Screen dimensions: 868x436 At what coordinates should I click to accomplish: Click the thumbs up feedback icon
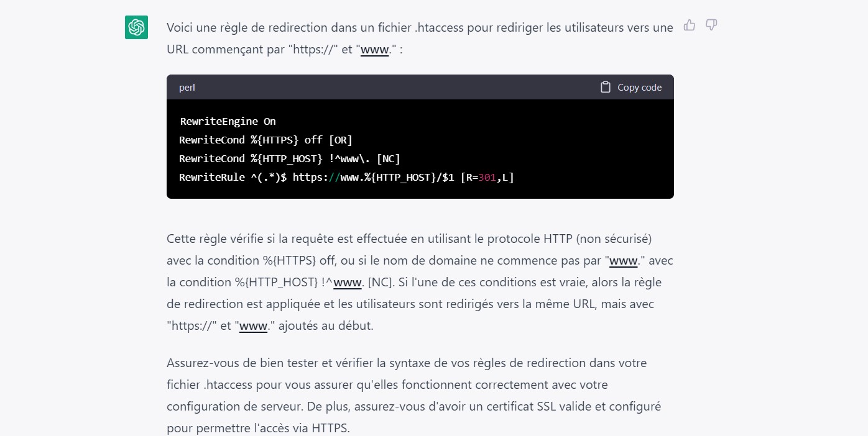point(689,25)
